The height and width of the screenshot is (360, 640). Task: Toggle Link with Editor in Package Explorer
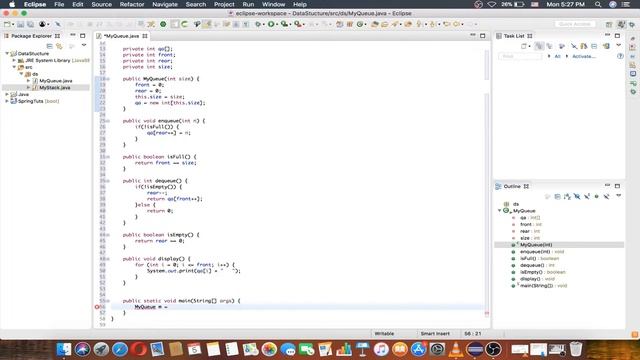(x=60, y=46)
